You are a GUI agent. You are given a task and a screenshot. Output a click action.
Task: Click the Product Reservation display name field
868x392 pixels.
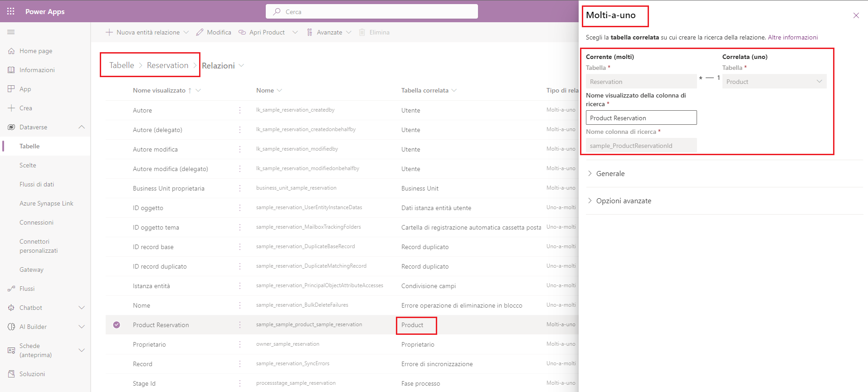click(641, 118)
